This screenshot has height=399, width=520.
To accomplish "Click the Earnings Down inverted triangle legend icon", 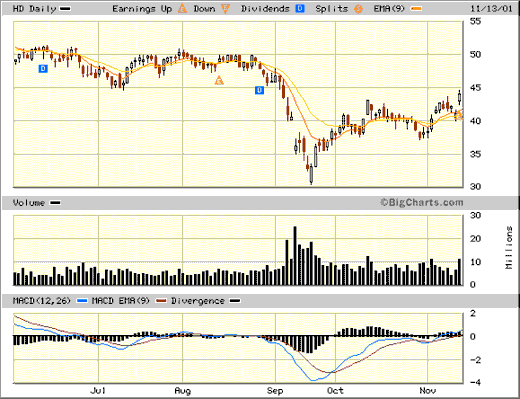I will click(225, 9).
